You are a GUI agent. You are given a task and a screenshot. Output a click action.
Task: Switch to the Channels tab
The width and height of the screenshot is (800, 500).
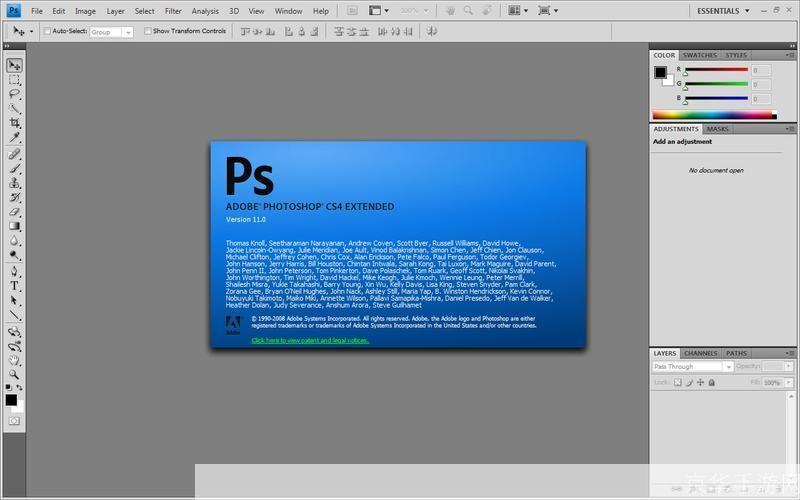[x=701, y=353]
